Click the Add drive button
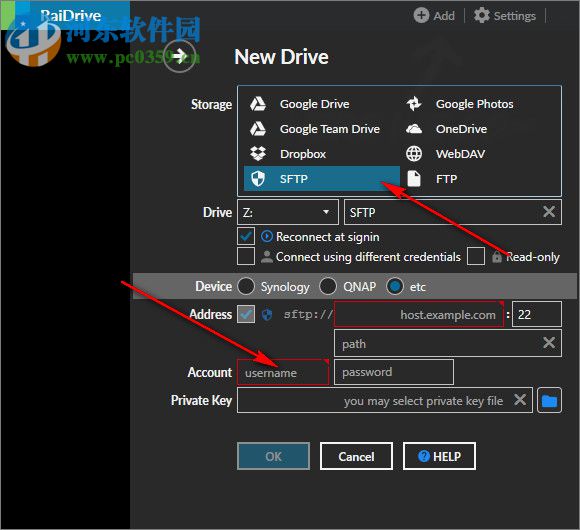The width and height of the screenshot is (580, 530). (x=434, y=16)
